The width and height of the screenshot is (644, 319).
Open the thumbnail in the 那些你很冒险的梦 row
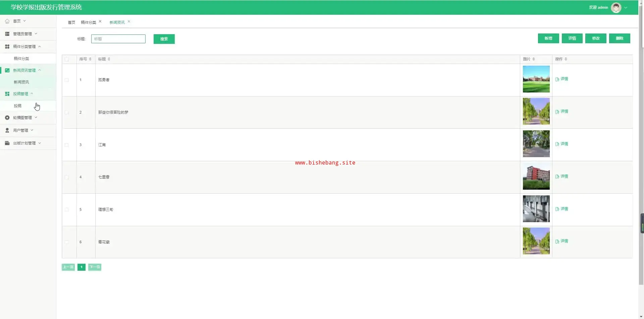coord(536,111)
